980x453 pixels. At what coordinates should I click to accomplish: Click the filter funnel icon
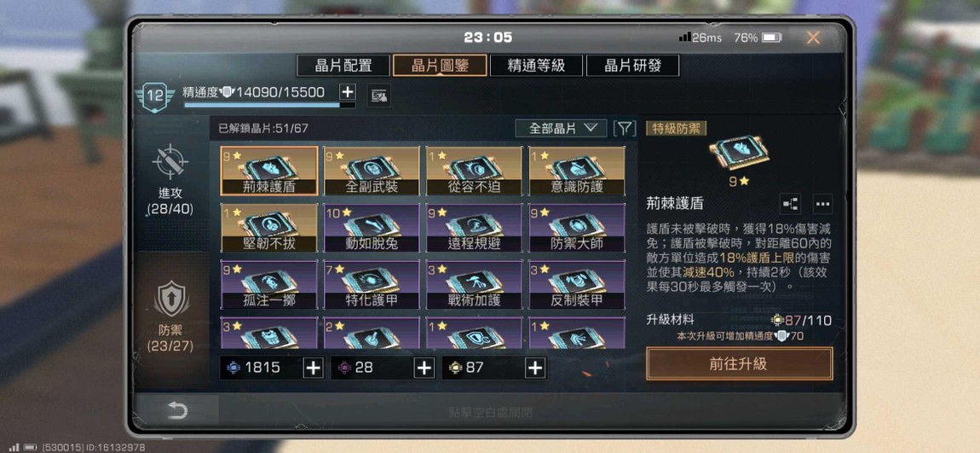click(x=625, y=128)
